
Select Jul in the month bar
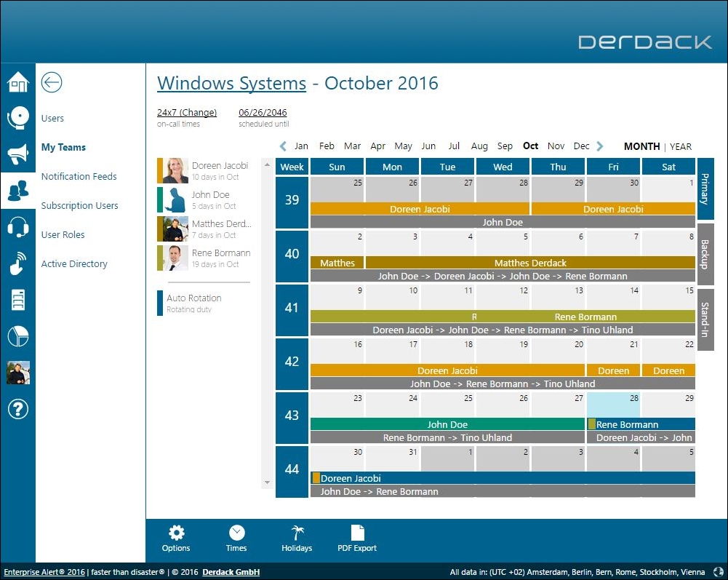[x=454, y=146]
